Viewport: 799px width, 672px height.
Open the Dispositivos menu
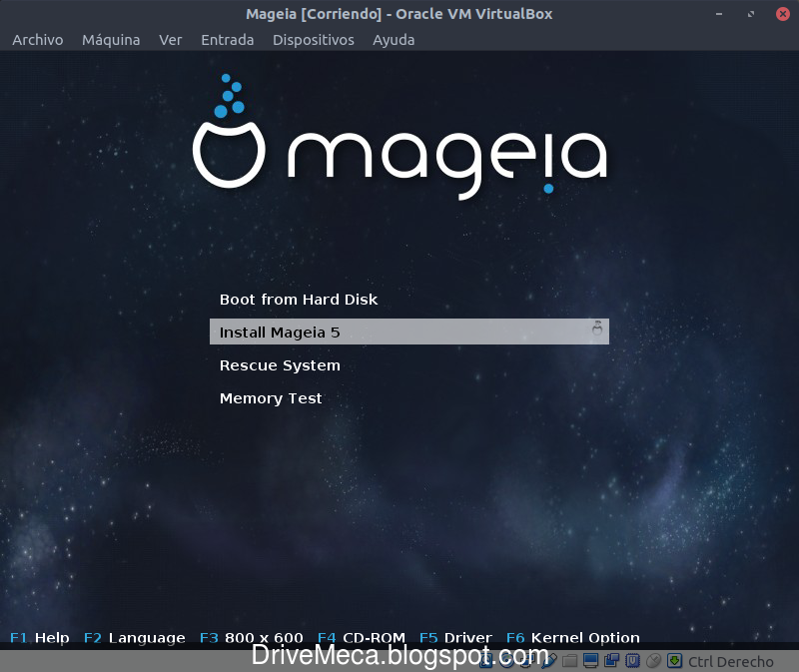[314, 40]
